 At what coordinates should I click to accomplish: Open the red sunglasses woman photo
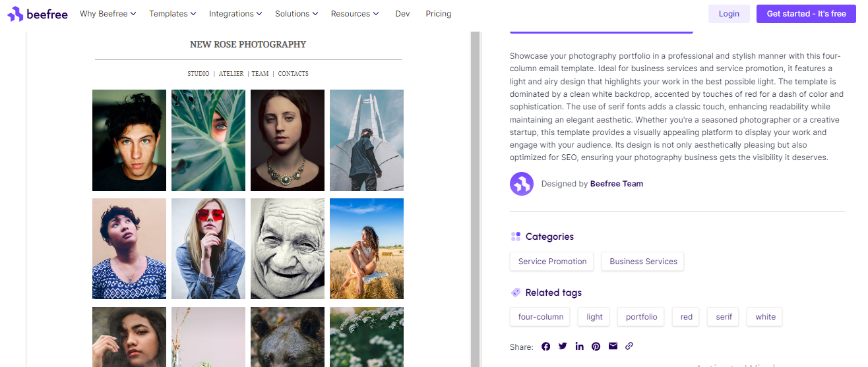208,248
